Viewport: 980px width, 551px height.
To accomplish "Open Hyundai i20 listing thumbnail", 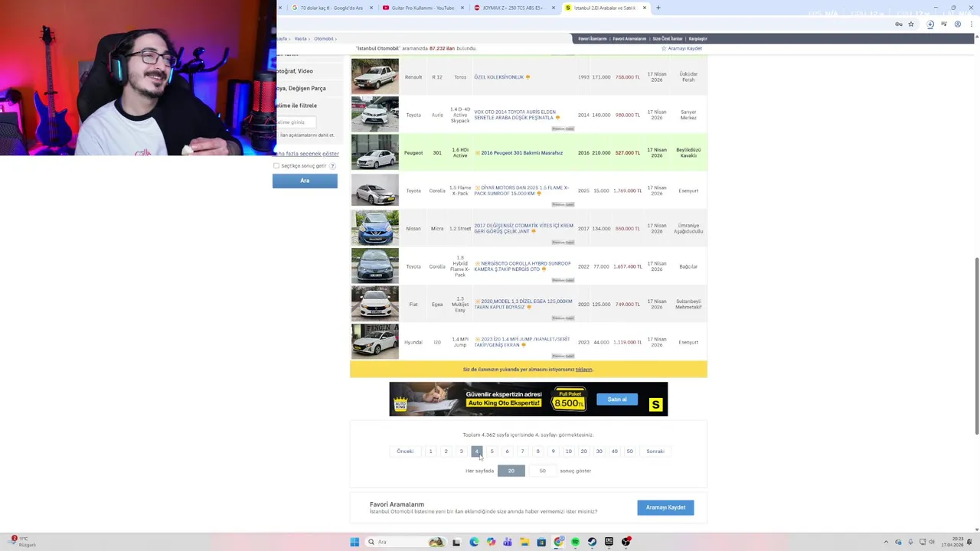I will click(x=375, y=341).
